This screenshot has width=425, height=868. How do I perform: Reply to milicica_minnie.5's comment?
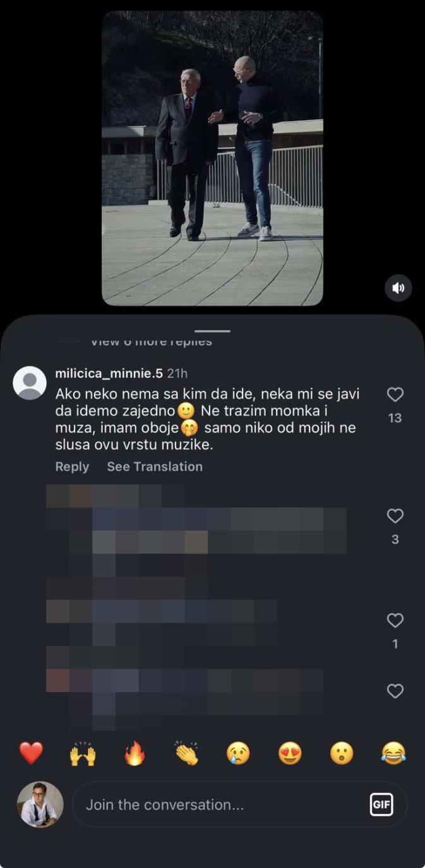72,467
